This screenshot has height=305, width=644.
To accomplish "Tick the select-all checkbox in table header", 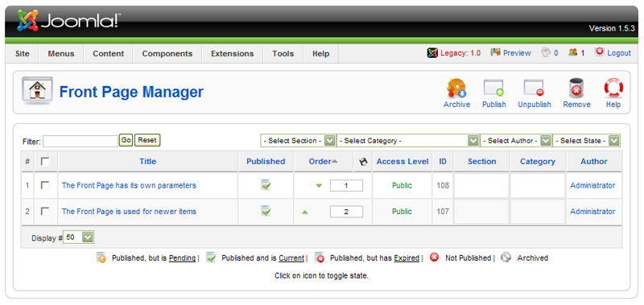I will (45, 162).
